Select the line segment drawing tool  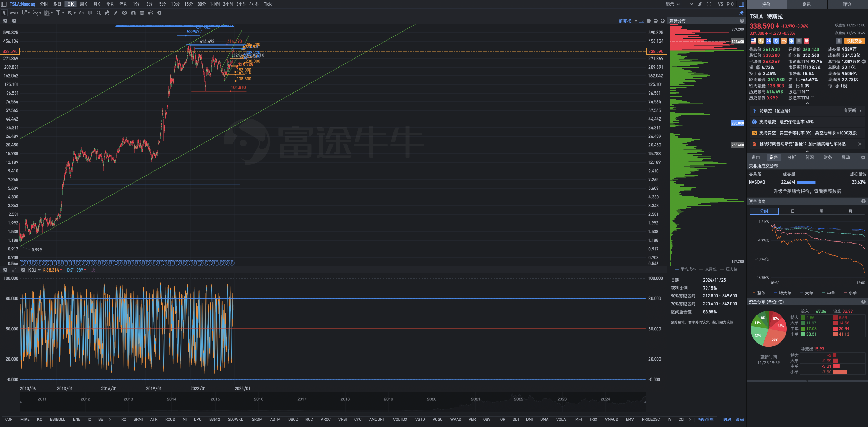[13, 13]
